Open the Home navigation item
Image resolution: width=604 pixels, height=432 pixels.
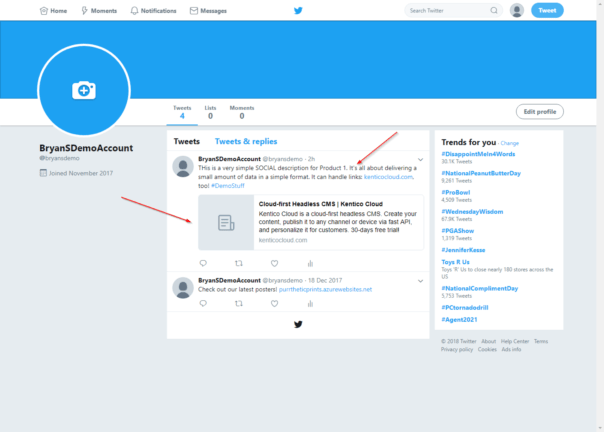pyautogui.click(x=53, y=11)
